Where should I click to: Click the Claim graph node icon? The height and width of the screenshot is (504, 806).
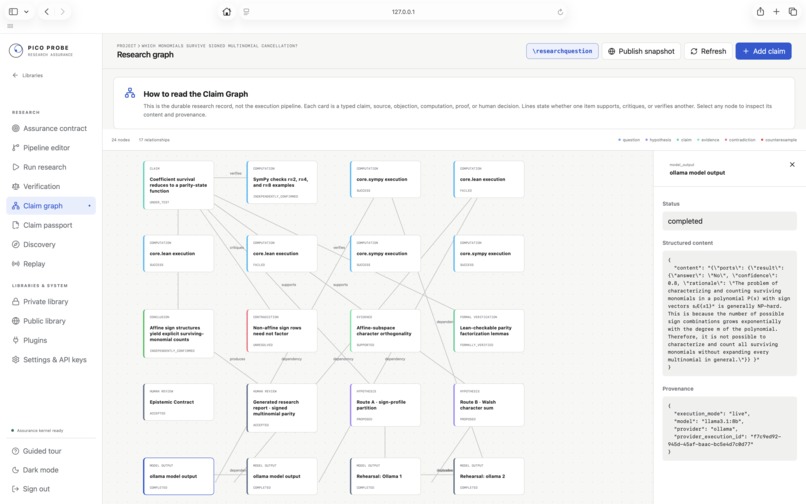tap(15, 206)
